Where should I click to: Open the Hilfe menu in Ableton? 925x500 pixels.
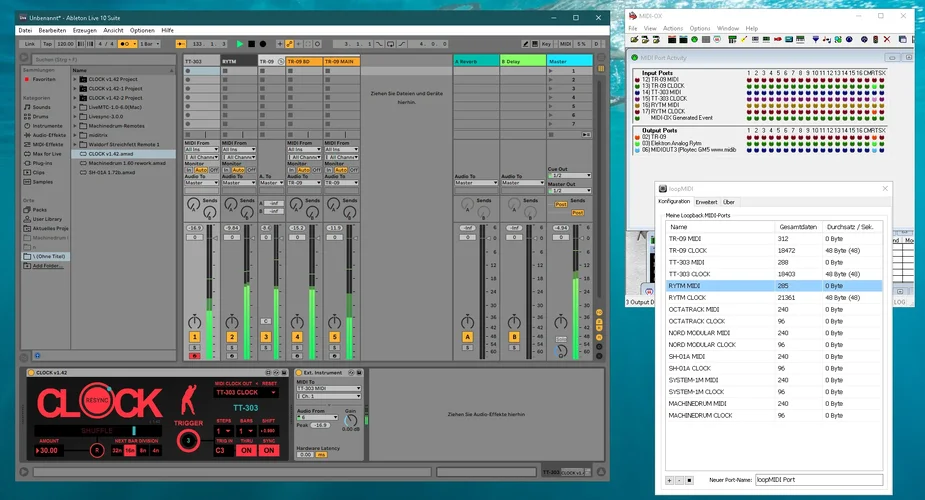(168, 30)
